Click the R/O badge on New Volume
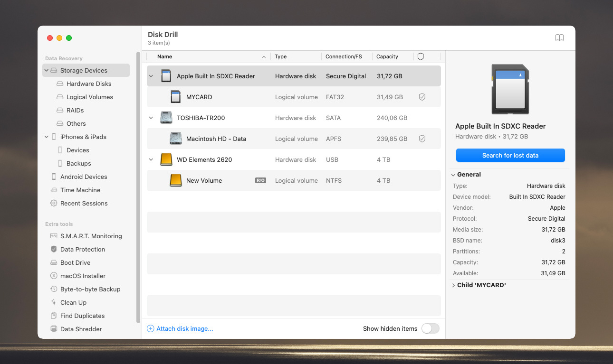This screenshot has width=613, height=364. click(x=260, y=180)
